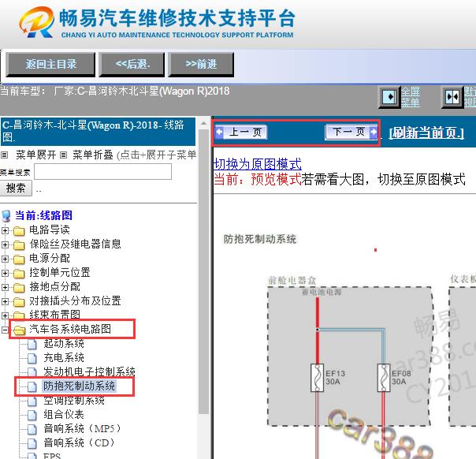Image resolution: width=476 pixels, height=459 pixels.
Task: Click the EF13 30A fuse in diagram
Action: 318,377
